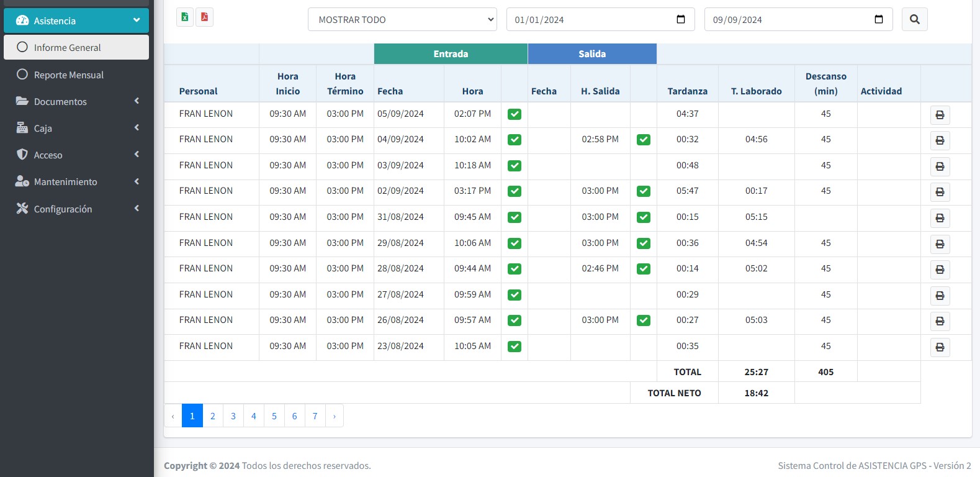Select Informe General menu item

67,47
